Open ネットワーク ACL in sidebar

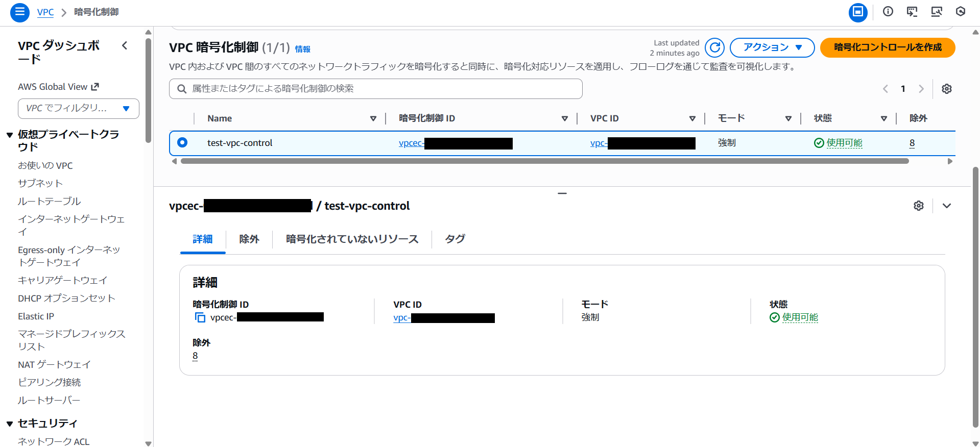click(54, 441)
